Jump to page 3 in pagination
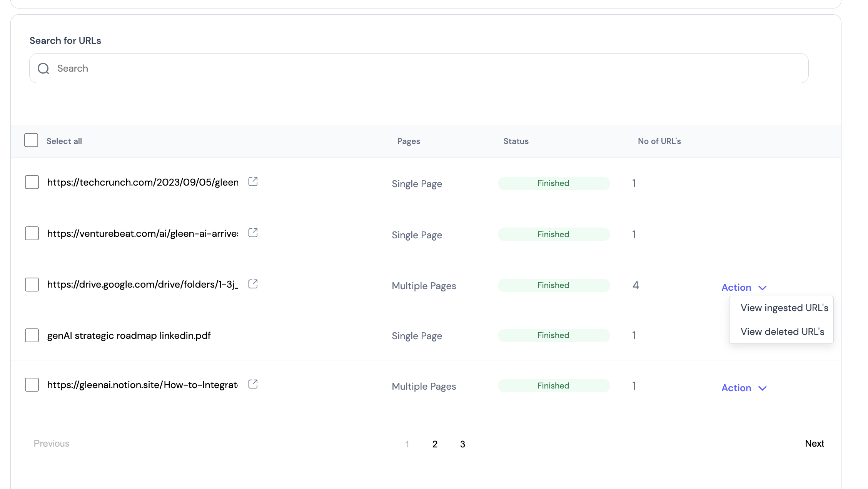868x489 pixels. point(462,444)
